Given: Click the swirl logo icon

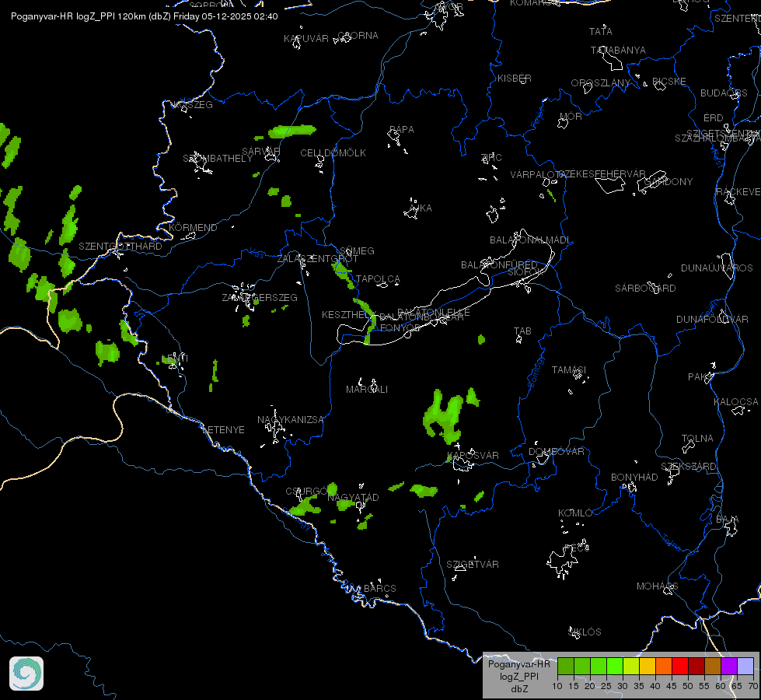Looking at the screenshot, I should [x=26, y=674].
